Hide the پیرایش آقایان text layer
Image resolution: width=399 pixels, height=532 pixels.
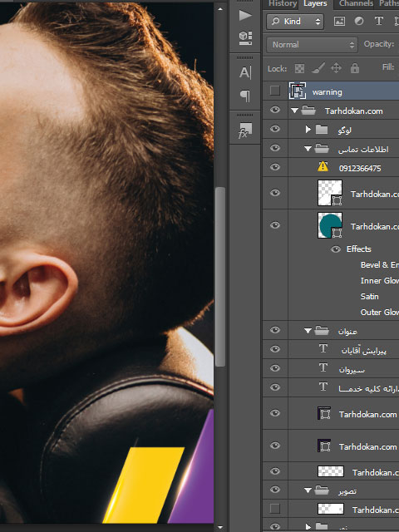[275, 349]
